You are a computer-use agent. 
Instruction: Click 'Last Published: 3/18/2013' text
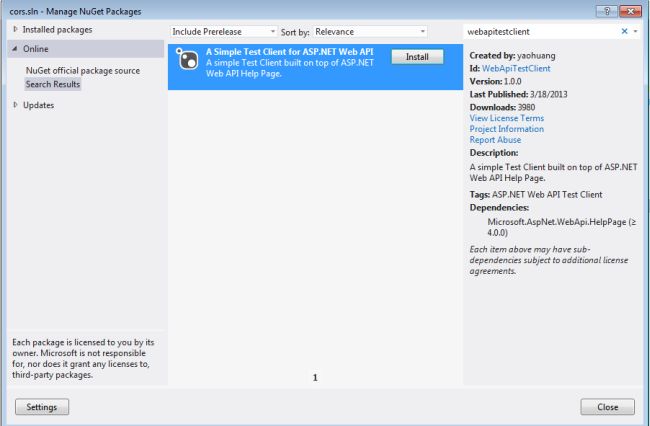tap(518, 94)
